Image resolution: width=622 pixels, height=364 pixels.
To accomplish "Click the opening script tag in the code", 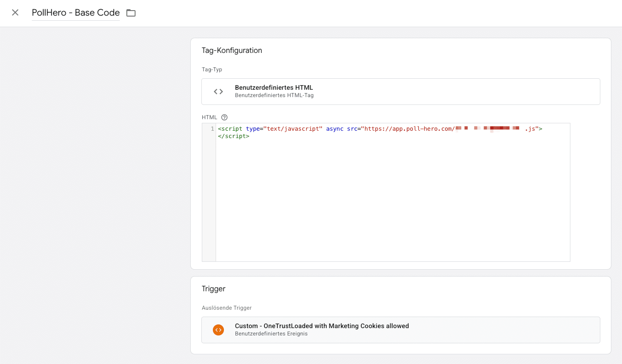I will pos(230,129).
